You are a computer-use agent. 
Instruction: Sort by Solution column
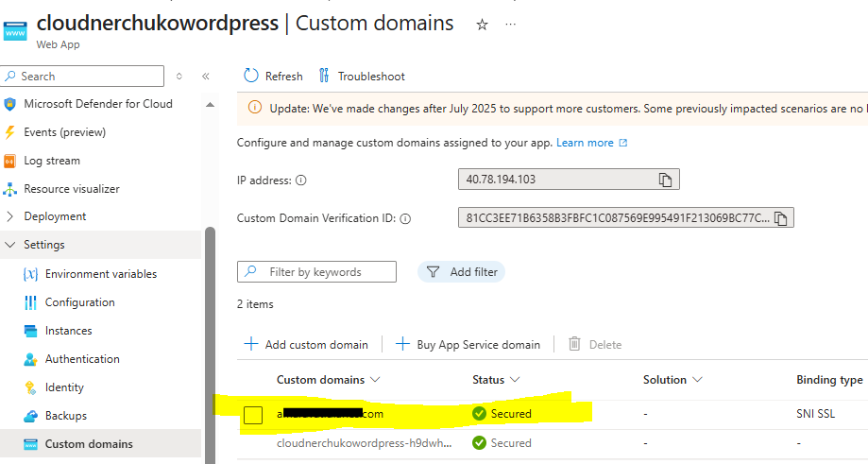pyautogui.click(x=672, y=380)
